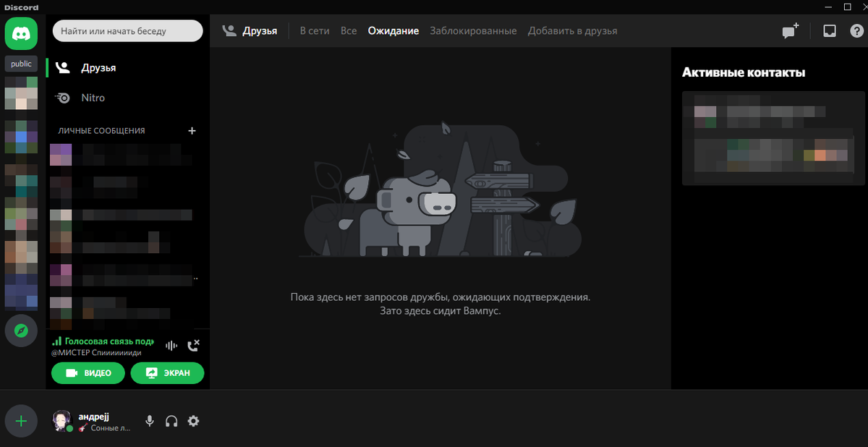Create a new direct message with plus
The image size is (868, 447).
point(192,131)
